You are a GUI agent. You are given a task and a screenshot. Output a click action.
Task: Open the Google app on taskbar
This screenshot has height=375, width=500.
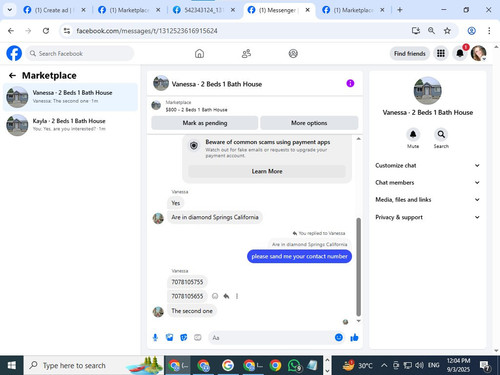pyautogui.click(x=228, y=365)
